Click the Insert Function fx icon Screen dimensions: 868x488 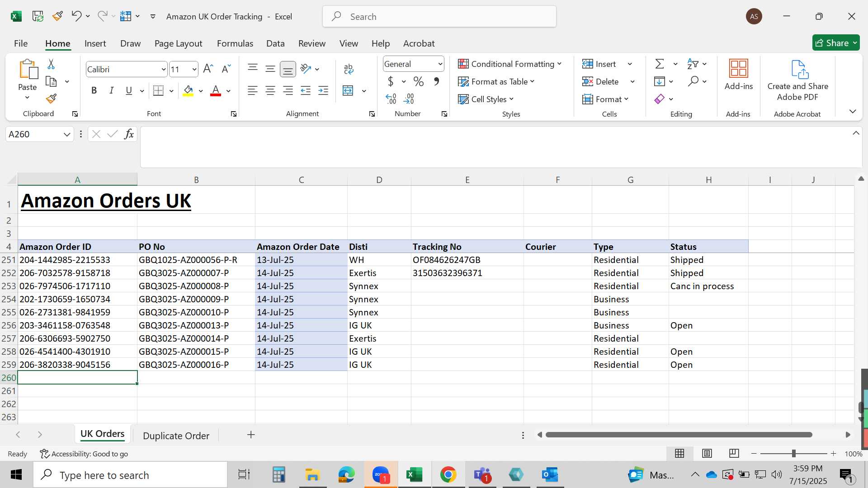tap(129, 134)
